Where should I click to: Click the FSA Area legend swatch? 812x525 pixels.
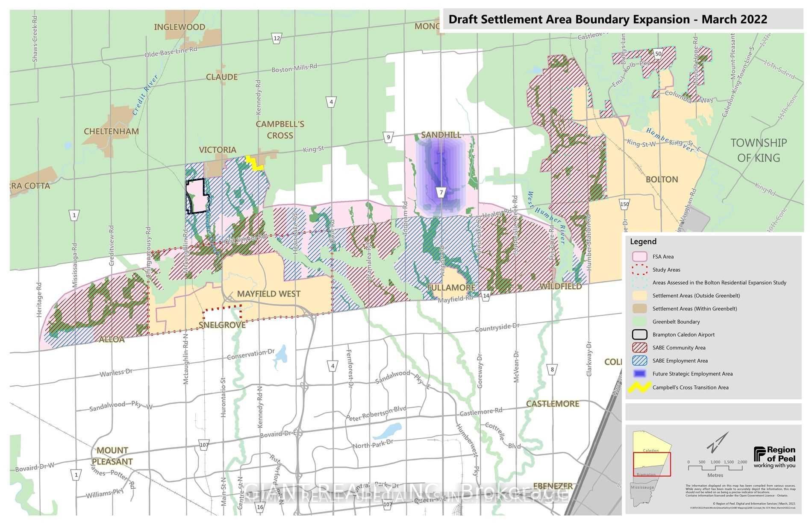pyautogui.click(x=639, y=257)
